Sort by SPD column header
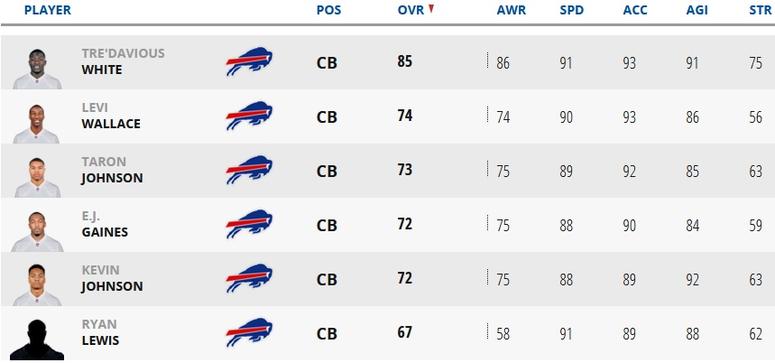 [572, 10]
